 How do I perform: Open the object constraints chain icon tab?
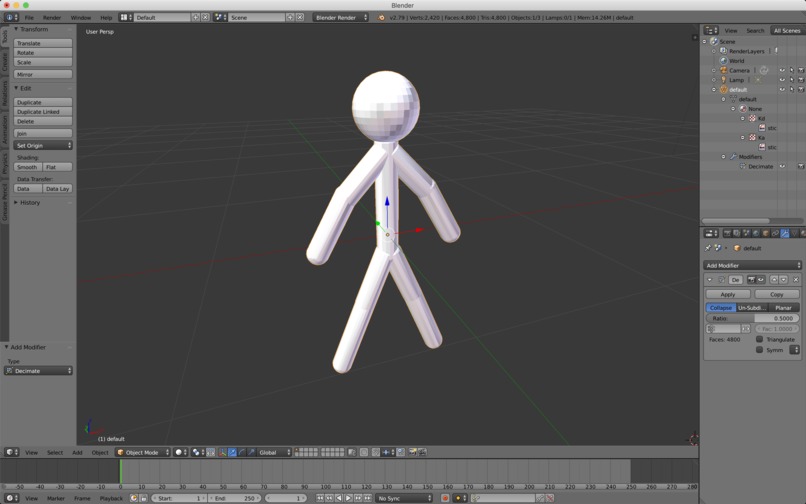[x=775, y=233]
